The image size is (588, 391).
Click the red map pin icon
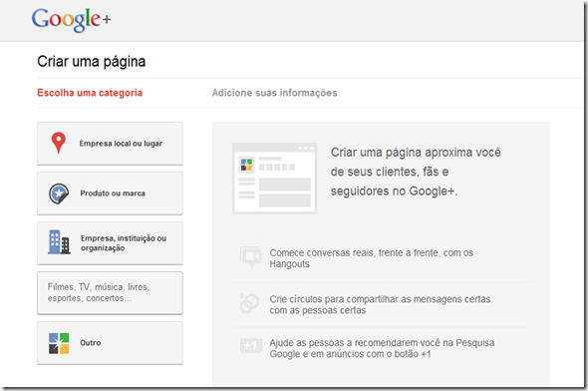pos(59,143)
